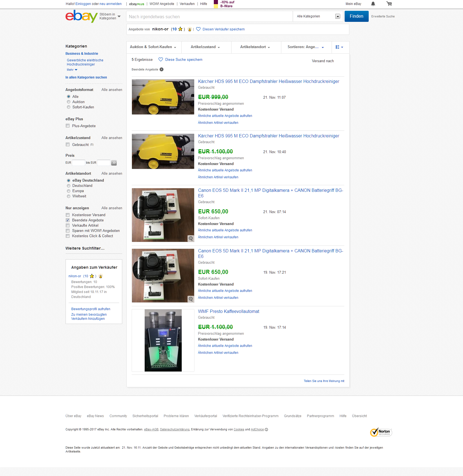The height and width of the screenshot is (476, 463).
Task: Open 'Verkaufen' in top menu
Action: click(187, 4)
